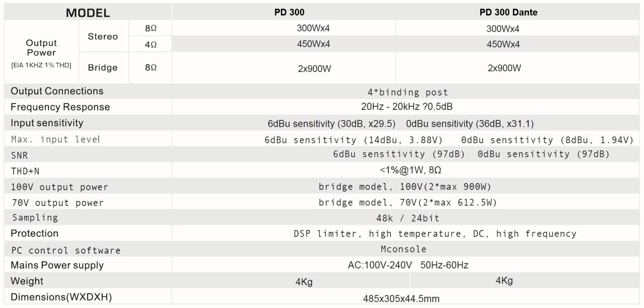Click the Input sensitivity label
This screenshot has width=644, height=308.
coord(47,123)
